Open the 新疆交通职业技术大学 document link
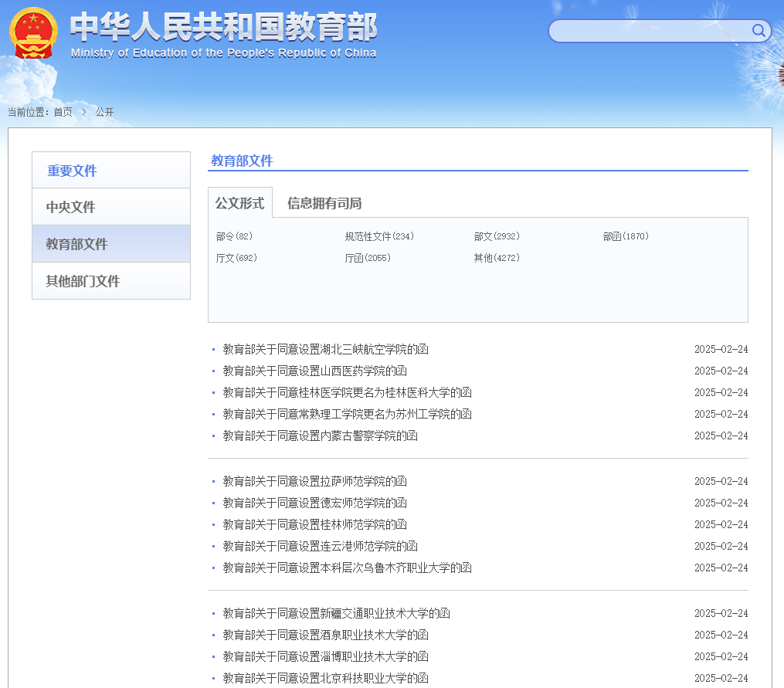This screenshot has height=688, width=784. click(x=336, y=613)
